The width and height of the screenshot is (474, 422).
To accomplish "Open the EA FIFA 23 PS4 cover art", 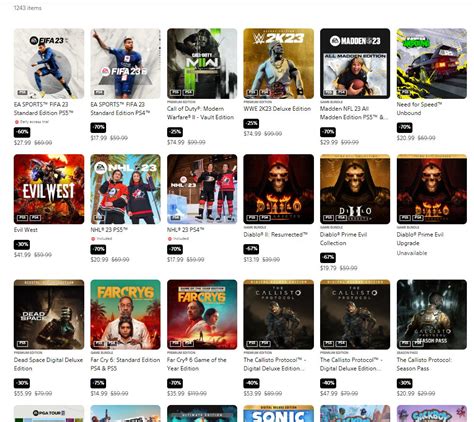I will 125,63.
